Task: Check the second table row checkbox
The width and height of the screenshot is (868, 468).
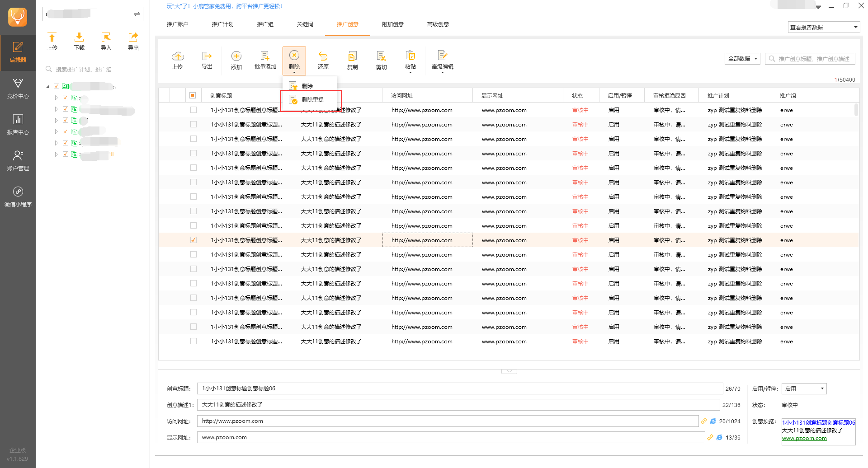Action: coord(193,124)
